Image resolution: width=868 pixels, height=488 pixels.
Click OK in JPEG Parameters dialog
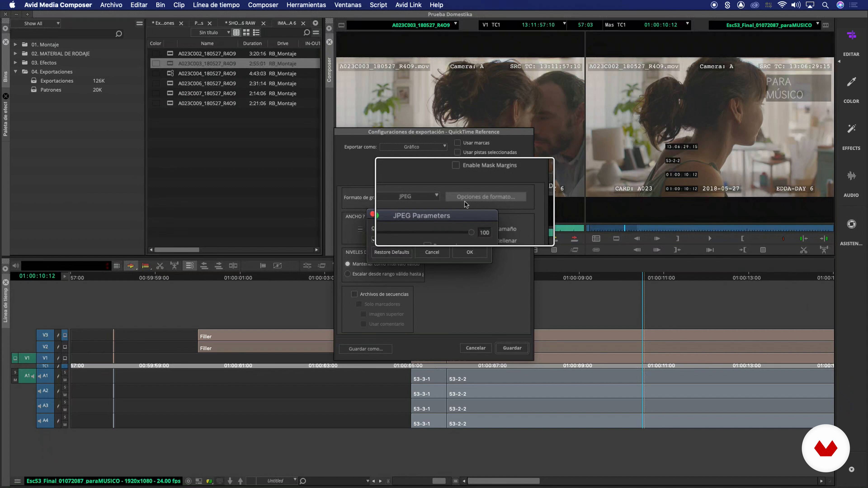coord(470,252)
